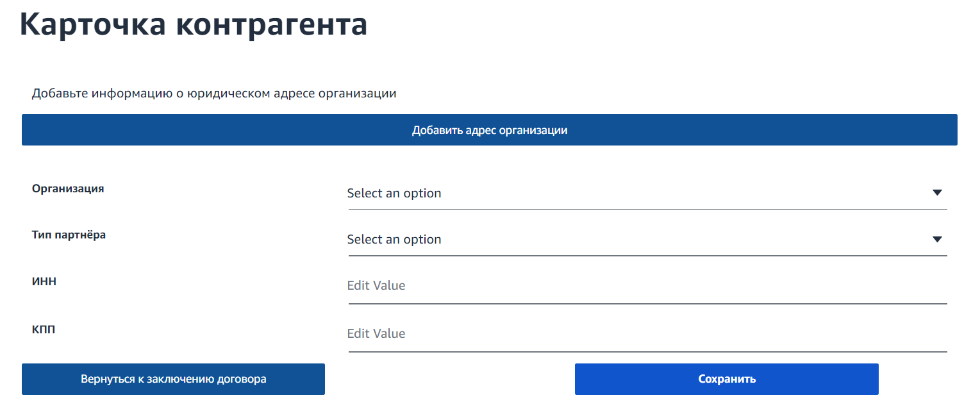Click the Организация field label
This screenshot has width=980, height=416.
(68, 189)
